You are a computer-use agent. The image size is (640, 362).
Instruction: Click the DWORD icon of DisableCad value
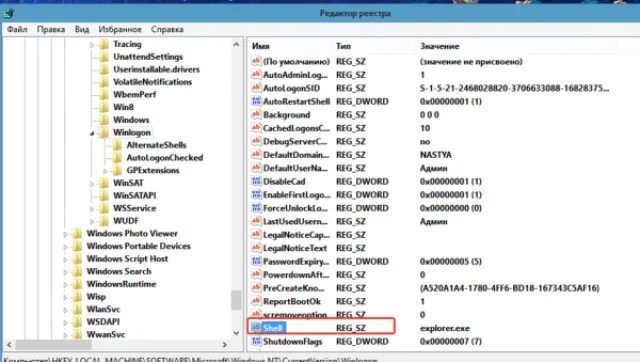pos(256,181)
